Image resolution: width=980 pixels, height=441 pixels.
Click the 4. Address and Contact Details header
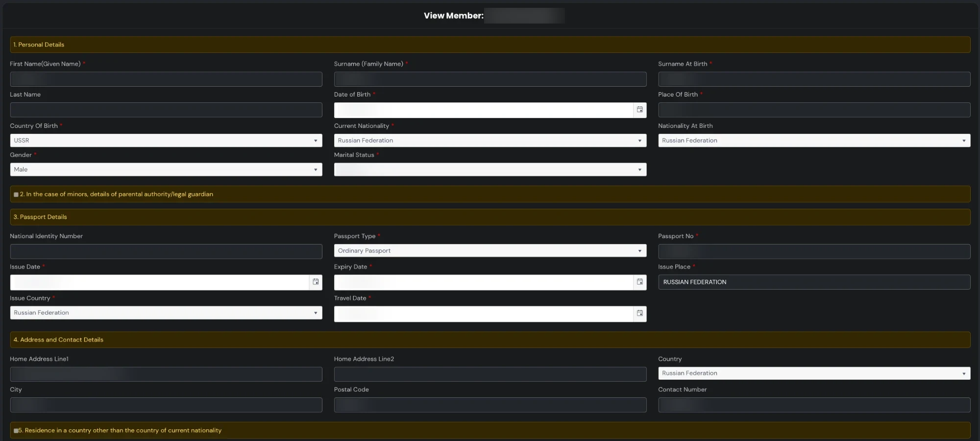point(490,340)
